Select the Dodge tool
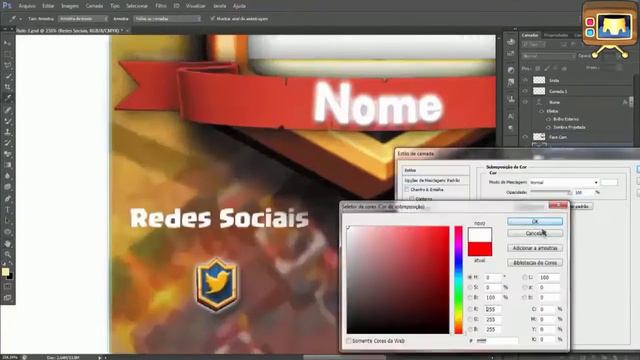Image resolution: width=640 pixels, height=360 pixels. tap(8, 187)
